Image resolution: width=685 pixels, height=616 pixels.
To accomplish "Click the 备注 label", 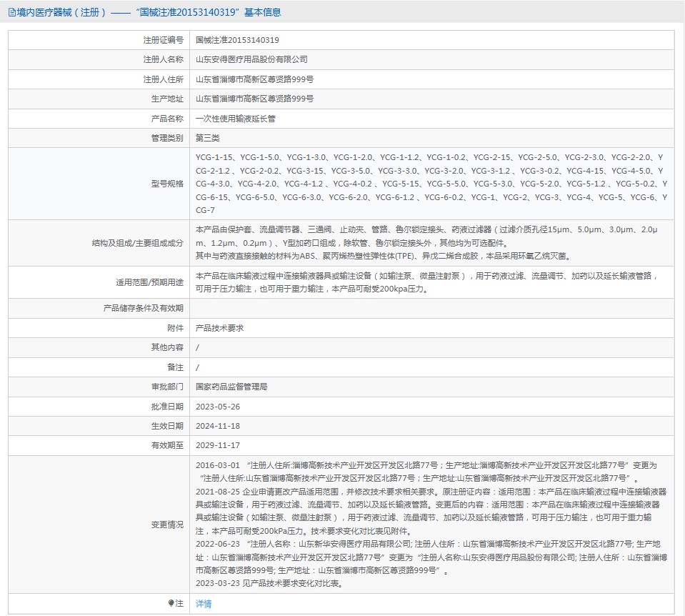I will pos(175,367).
